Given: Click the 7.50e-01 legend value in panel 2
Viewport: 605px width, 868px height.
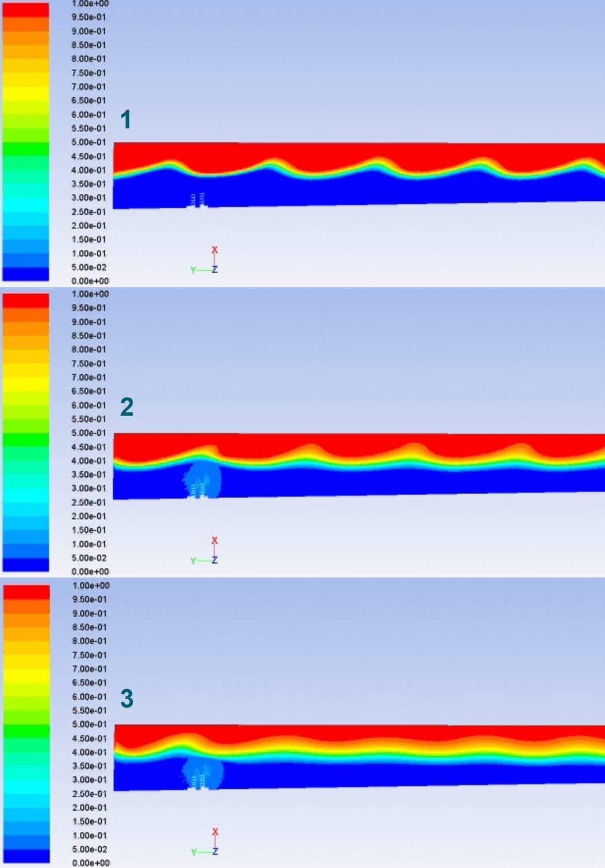Looking at the screenshot, I should [x=88, y=363].
